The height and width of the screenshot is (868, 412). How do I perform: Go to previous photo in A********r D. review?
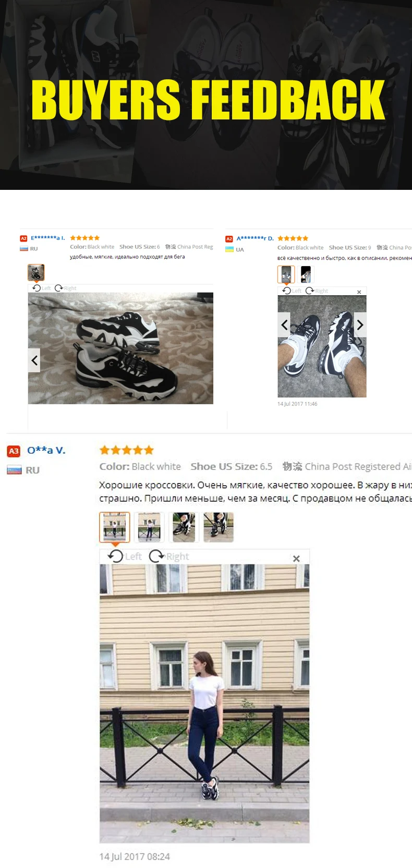point(284,324)
